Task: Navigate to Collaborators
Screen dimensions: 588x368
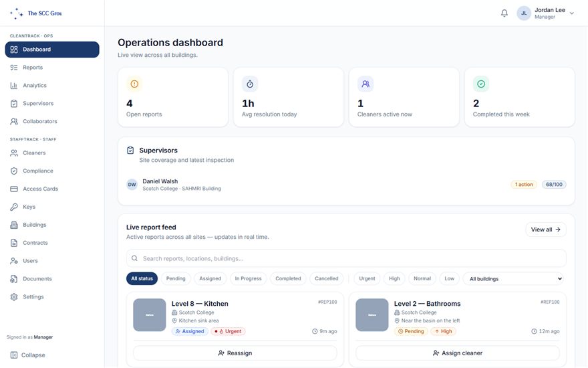Action: [52, 122]
